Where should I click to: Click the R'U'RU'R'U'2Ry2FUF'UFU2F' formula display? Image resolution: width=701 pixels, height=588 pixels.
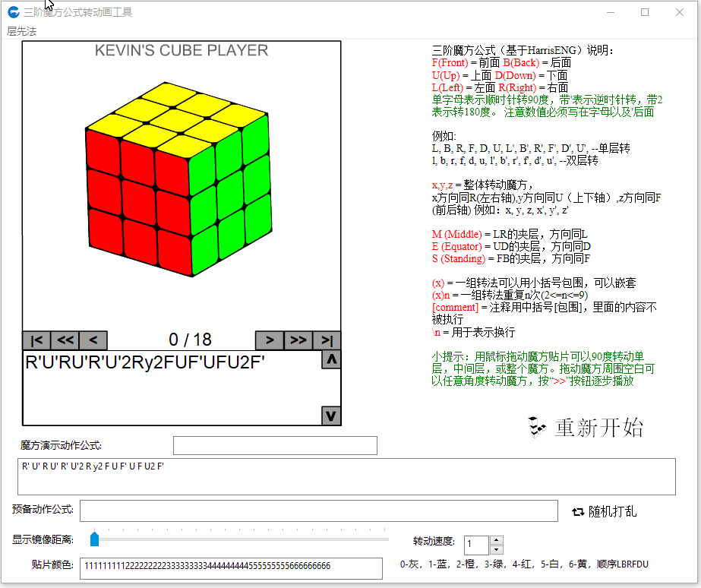(145, 362)
